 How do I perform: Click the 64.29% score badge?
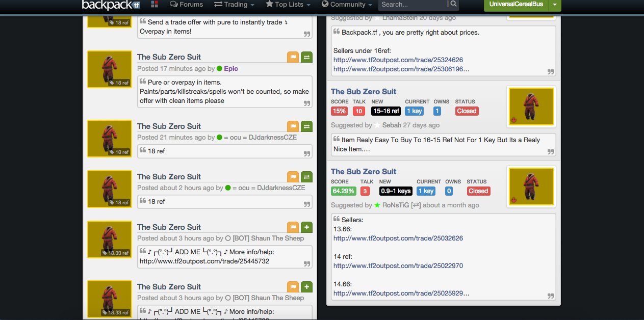[x=344, y=191]
